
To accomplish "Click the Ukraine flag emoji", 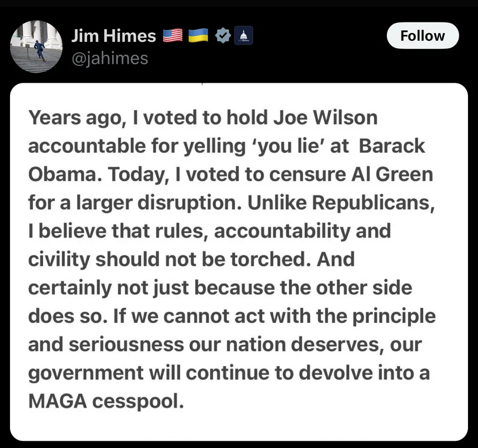I will (197, 36).
